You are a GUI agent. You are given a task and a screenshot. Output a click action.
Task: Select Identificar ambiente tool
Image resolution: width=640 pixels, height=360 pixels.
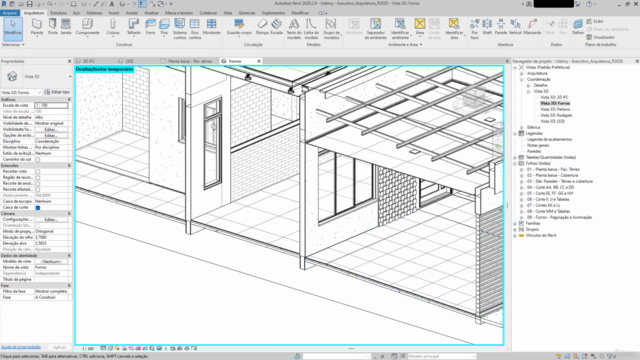tap(400, 29)
